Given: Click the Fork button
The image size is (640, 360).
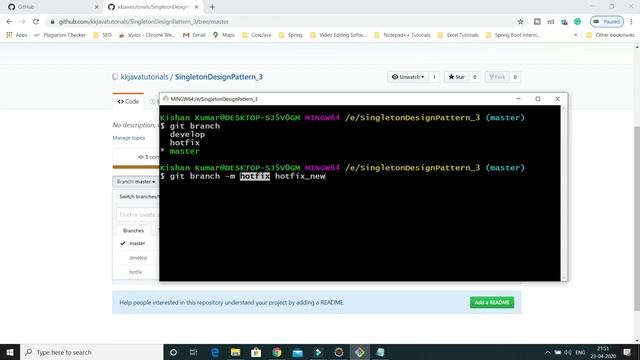Looking at the screenshot, I should [497, 77].
